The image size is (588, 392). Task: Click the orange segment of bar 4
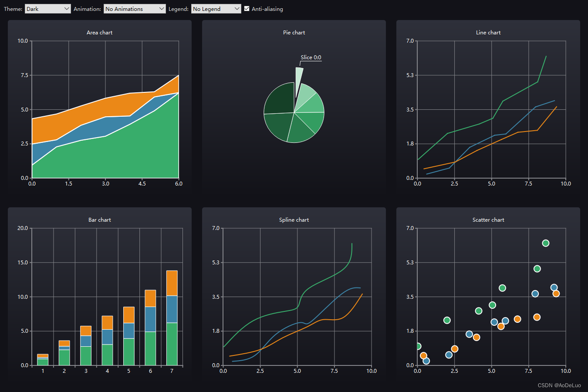point(107,323)
